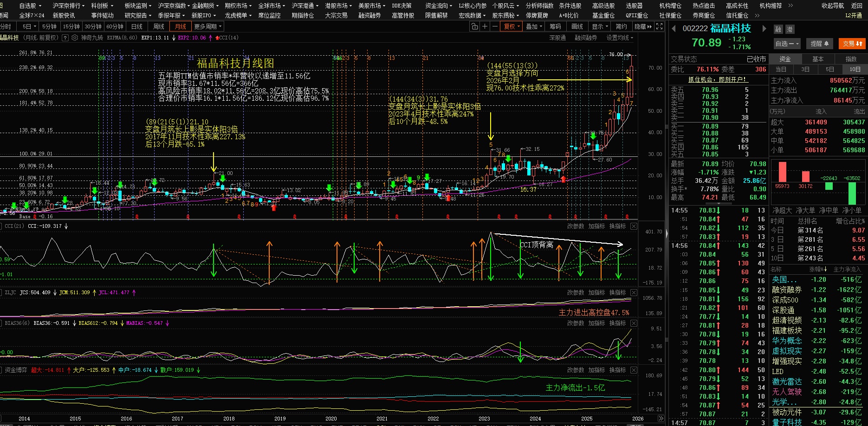Open the 复权 adjustment dropdown
The image size is (868, 426).
point(512,26)
